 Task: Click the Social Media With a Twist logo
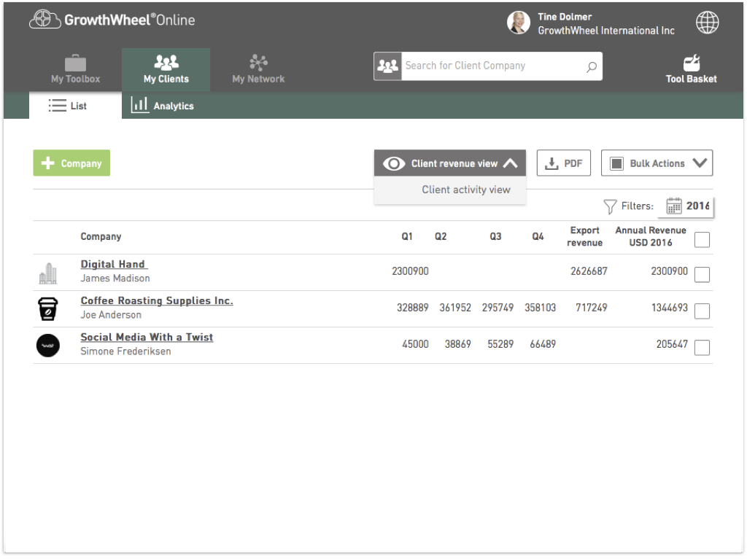(x=48, y=345)
